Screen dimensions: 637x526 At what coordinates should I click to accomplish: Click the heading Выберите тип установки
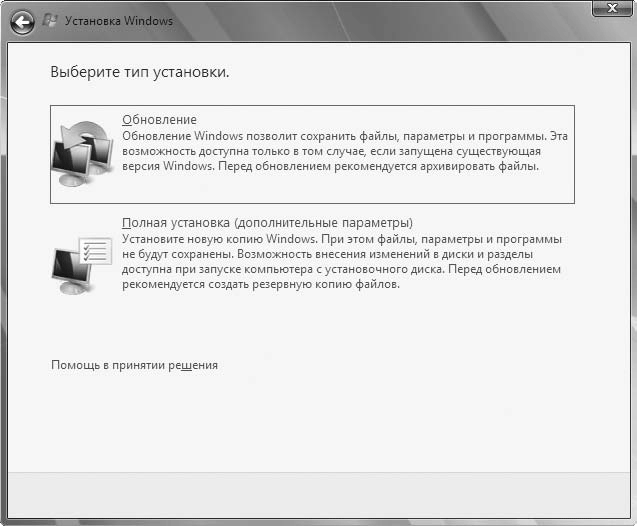(x=140, y=72)
